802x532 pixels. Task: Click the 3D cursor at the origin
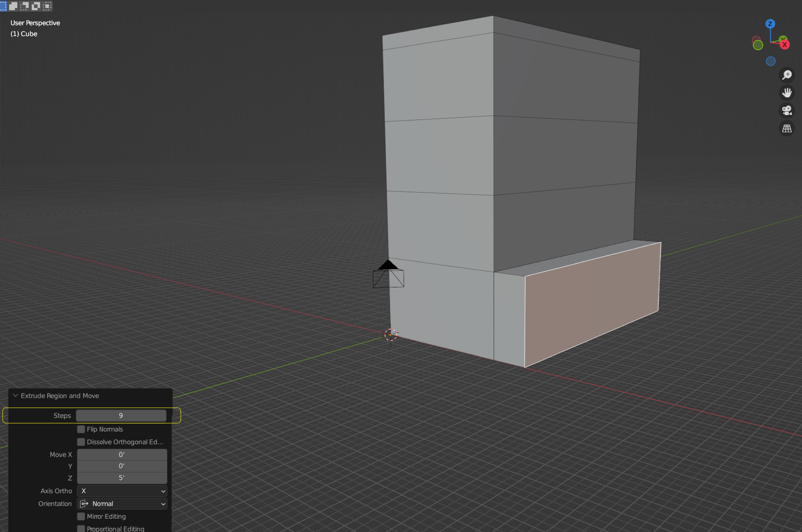[x=390, y=335]
